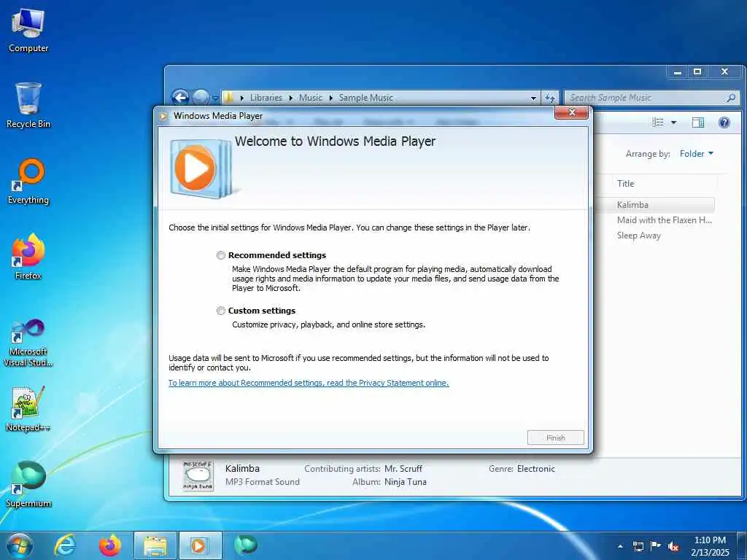Show hidden tray icons arrow
The height and width of the screenshot is (560, 747).
[x=620, y=546]
